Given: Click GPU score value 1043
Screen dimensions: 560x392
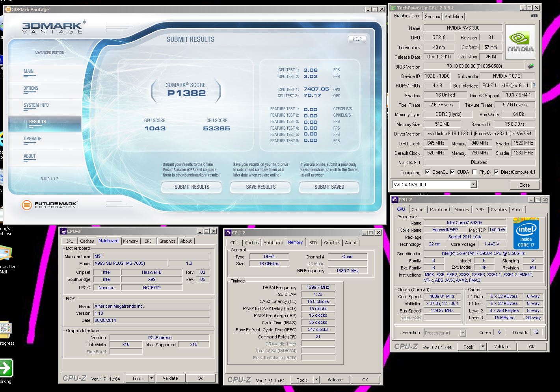Looking at the screenshot, I should point(155,128).
